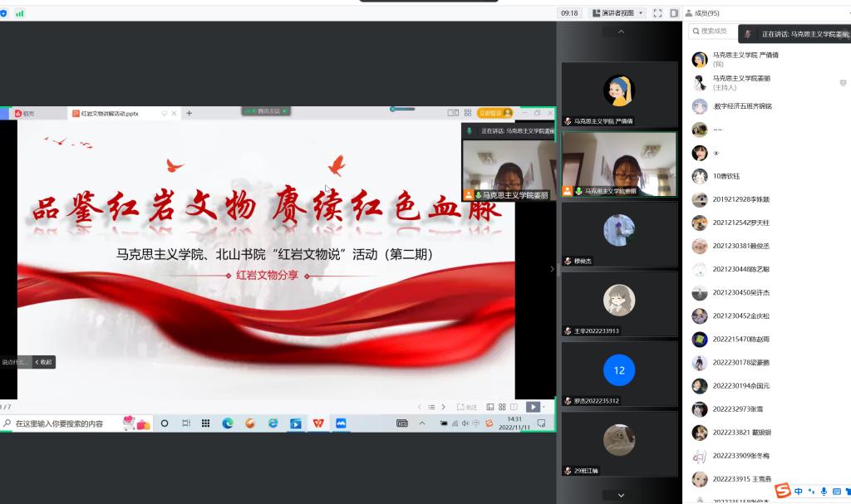Image resolution: width=851 pixels, height=504 pixels.
Task: Toggle the side panel layout icon
Action: 674,13
